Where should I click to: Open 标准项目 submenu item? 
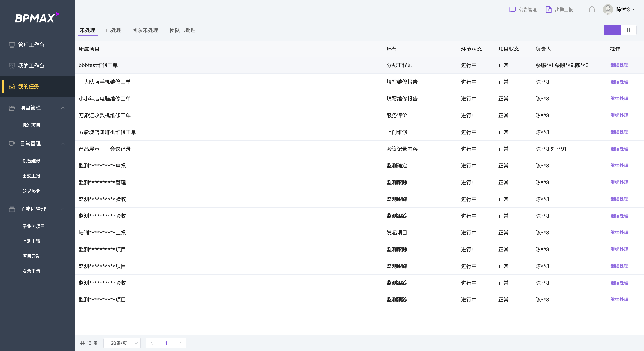(31, 125)
